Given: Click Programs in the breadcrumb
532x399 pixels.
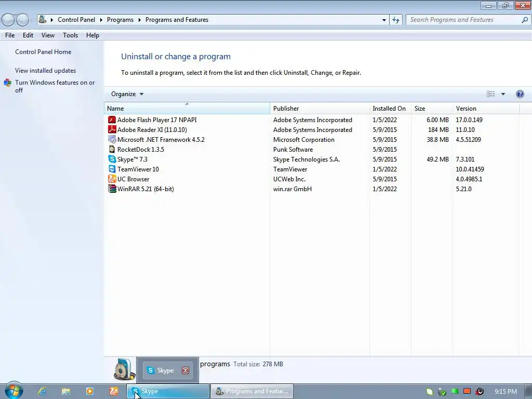Looking at the screenshot, I should click(120, 20).
